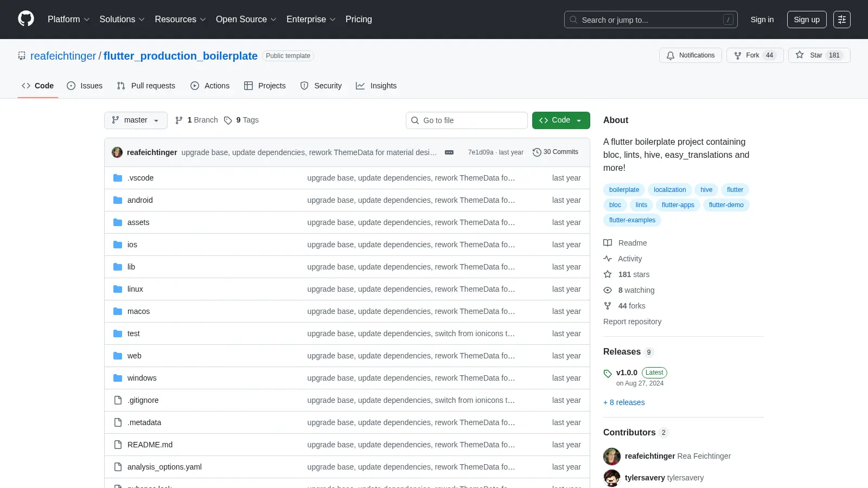
Task: Open commit hash 7e1d09a
Action: [481, 152]
